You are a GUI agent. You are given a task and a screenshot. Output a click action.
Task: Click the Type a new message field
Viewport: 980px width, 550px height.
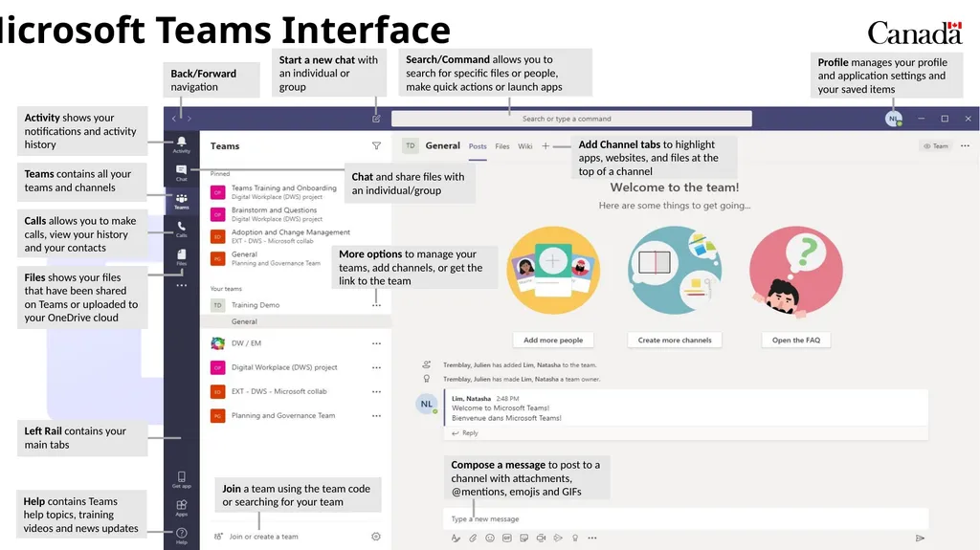coord(685,518)
